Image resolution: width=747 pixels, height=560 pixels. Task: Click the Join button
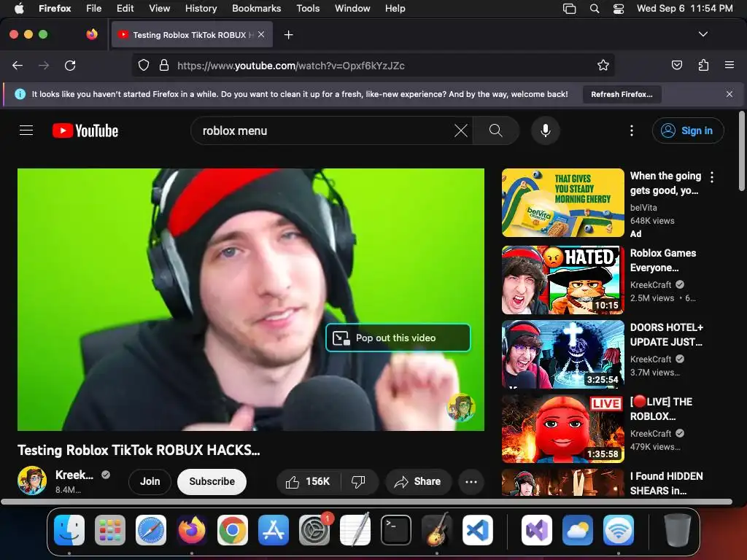click(150, 481)
